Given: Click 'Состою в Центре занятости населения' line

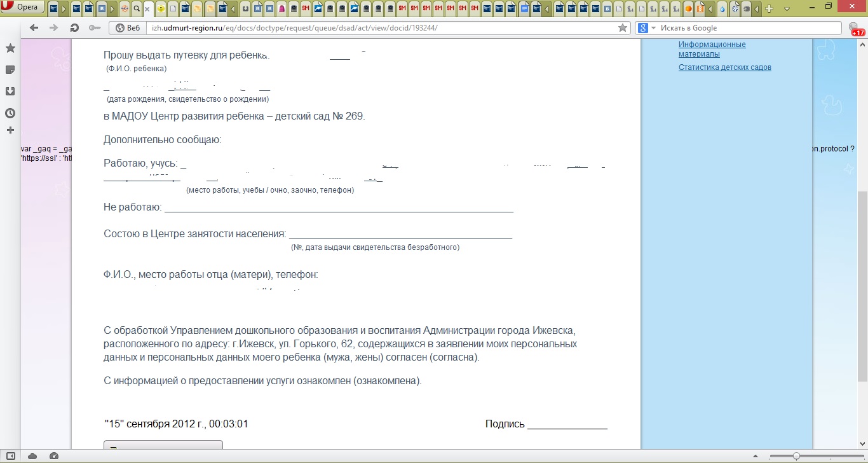Looking at the screenshot, I should 308,234.
